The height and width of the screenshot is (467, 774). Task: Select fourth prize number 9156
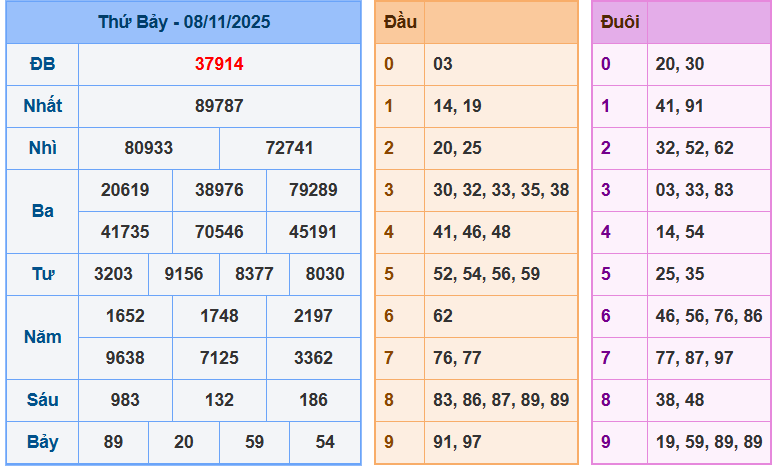point(184,274)
